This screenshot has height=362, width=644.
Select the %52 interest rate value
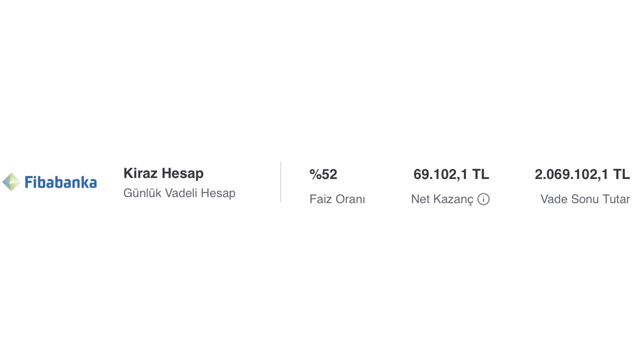click(324, 174)
